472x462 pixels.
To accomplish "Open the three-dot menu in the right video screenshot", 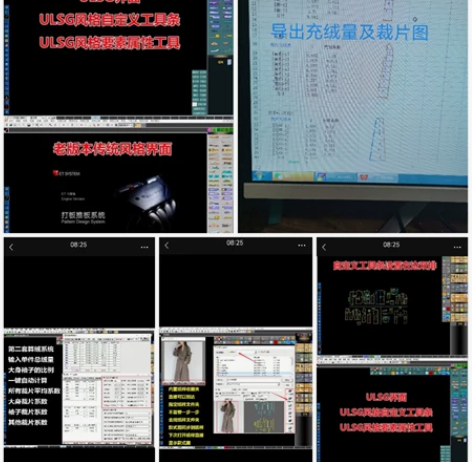I will pyautogui.click(x=457, y=247).
